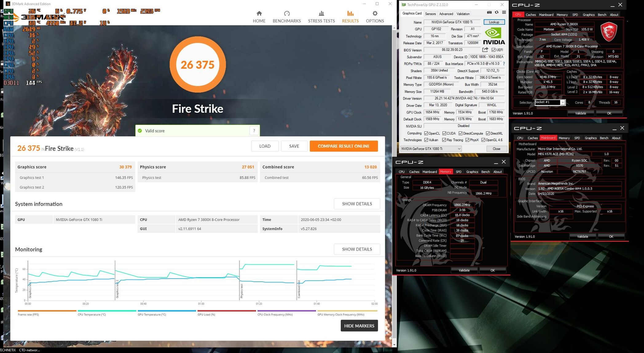
Task: Click the question mark beside Valid score
Action: pos(254,131)
